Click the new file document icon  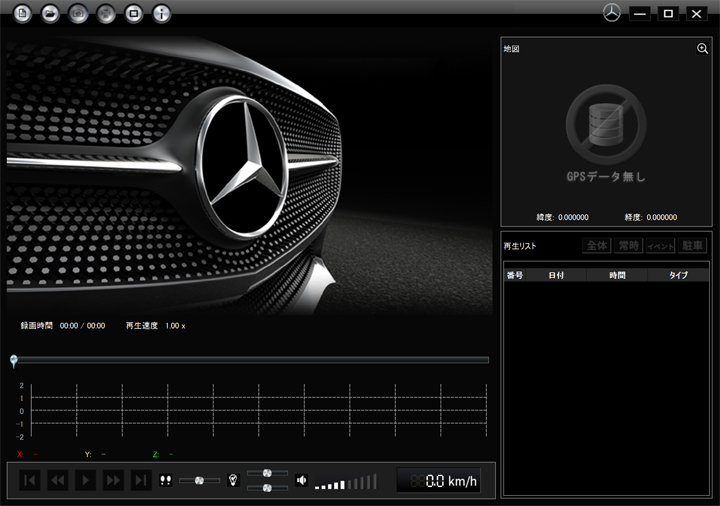coord(22,13)
